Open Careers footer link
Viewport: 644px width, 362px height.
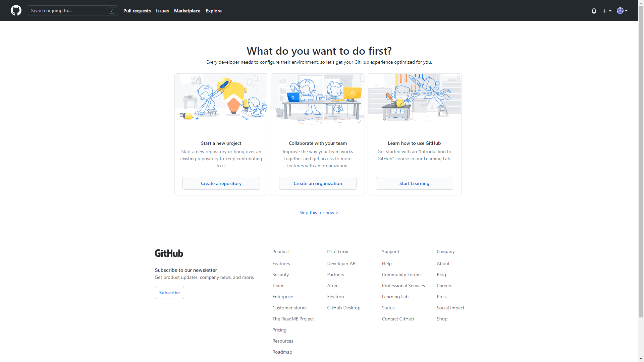pos(444,286)
